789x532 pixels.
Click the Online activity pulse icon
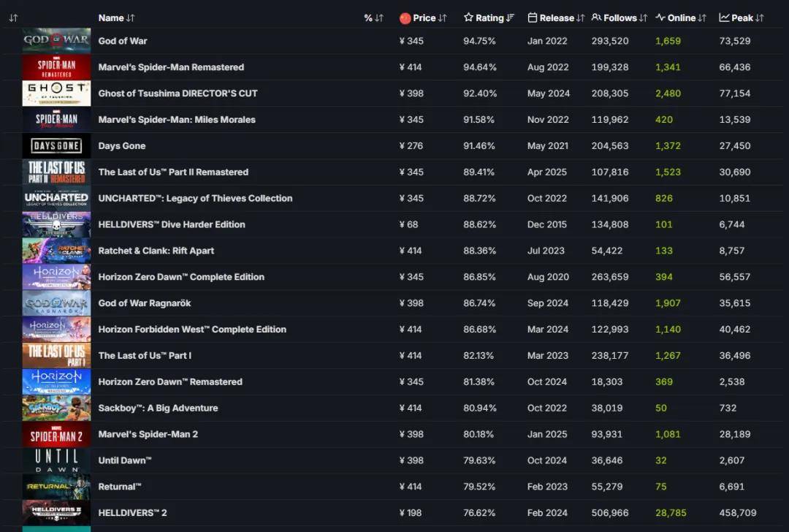pyautogui.click(x=660, y=18)
